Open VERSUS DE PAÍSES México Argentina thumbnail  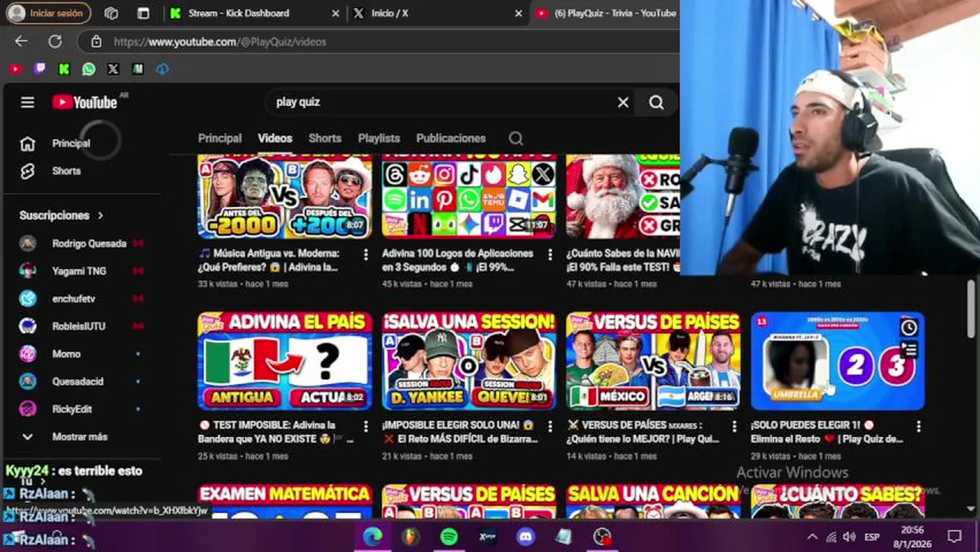coord(653,361)
